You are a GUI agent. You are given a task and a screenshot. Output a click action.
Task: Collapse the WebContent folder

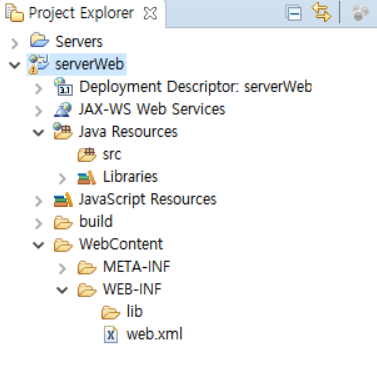(x=39, y=245)
